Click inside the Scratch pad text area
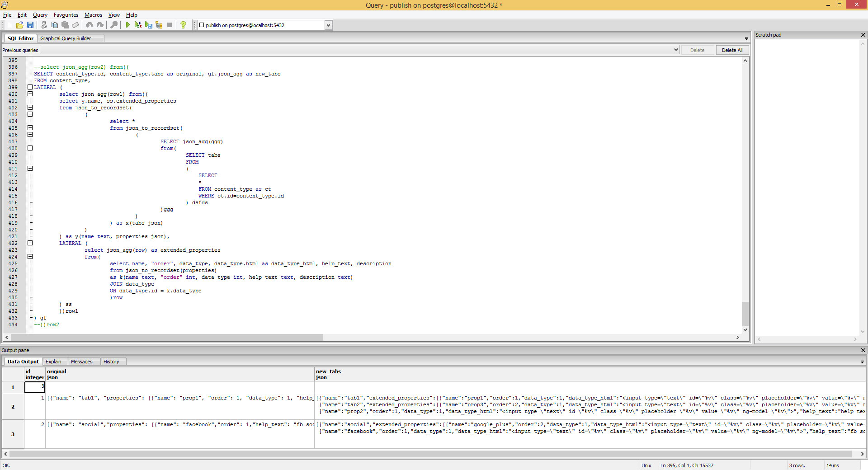This screenshot has height=470, width=868. [807, 188]
